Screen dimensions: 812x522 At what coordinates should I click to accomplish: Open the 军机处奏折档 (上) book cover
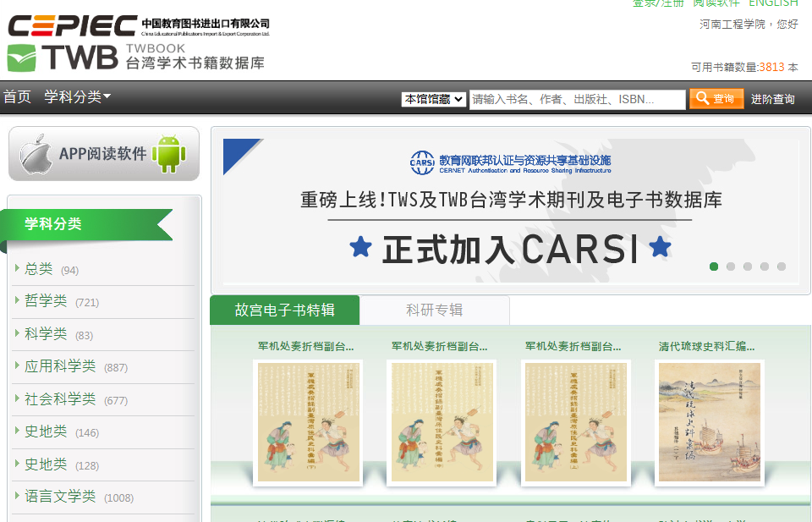[575, 422]
